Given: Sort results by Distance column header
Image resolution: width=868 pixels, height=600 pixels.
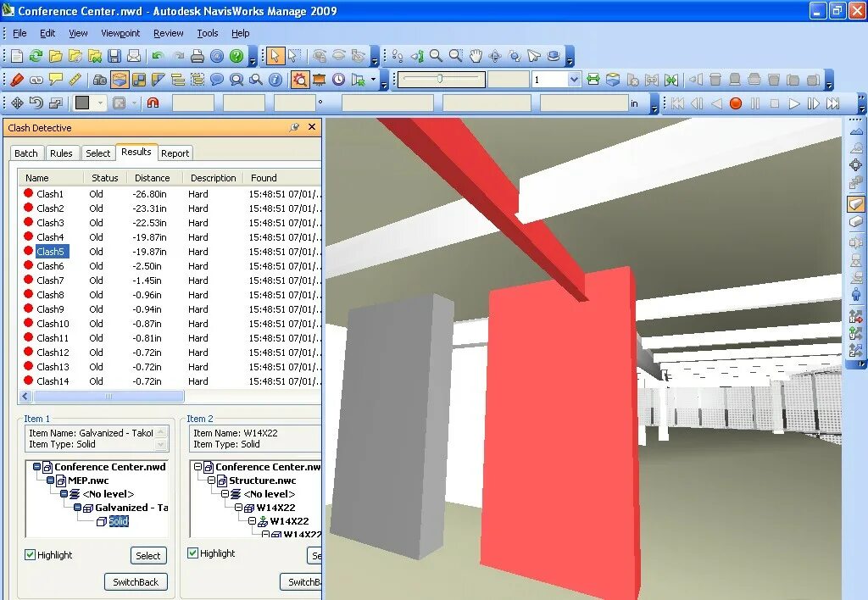Looking at the screenshot, I should [x=153, y=178].
